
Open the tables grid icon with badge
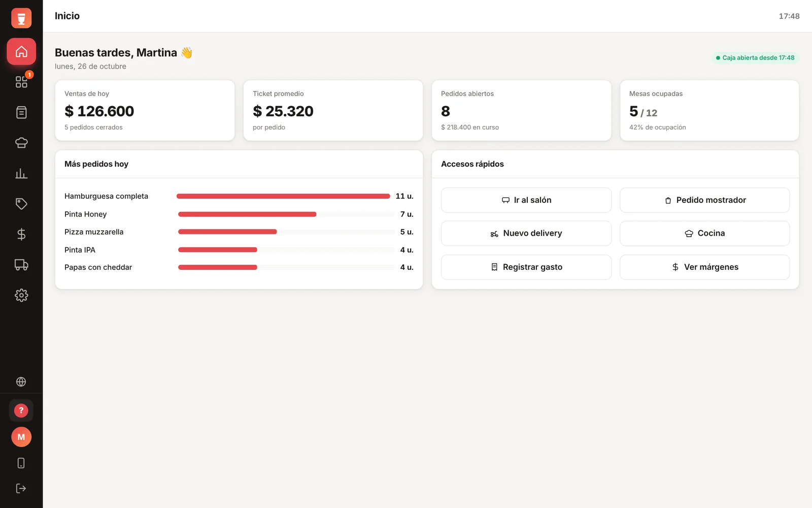(21, 82)
